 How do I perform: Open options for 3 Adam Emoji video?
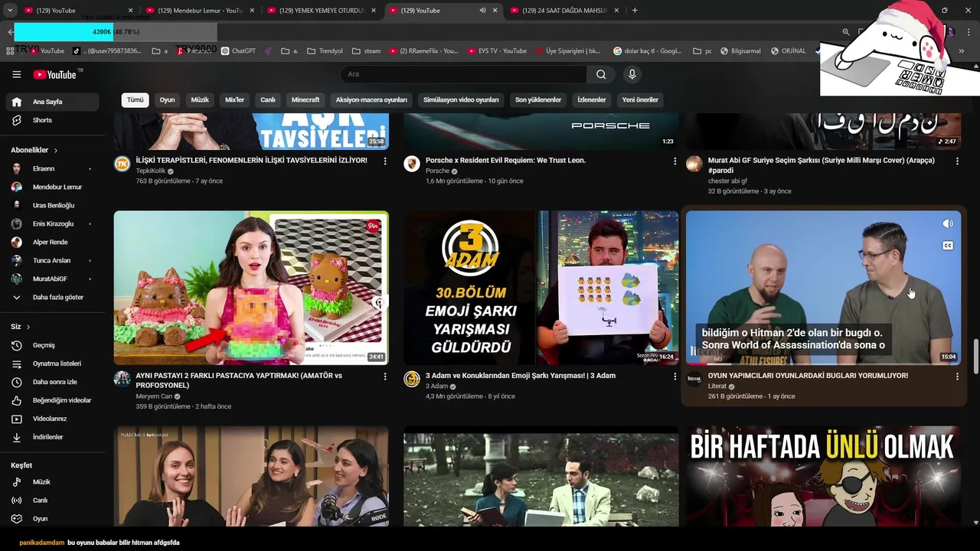coord(675,377)
